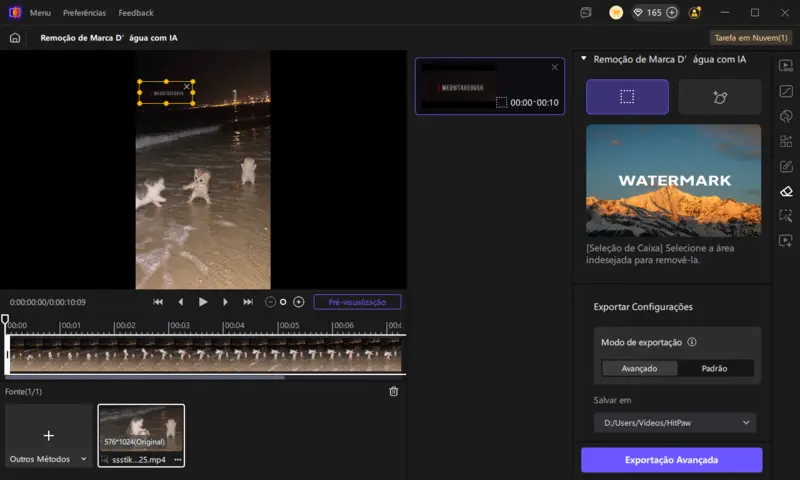Select the box selection tool
This screenshot has height=480, width=800.
click(x=627, y=96)
